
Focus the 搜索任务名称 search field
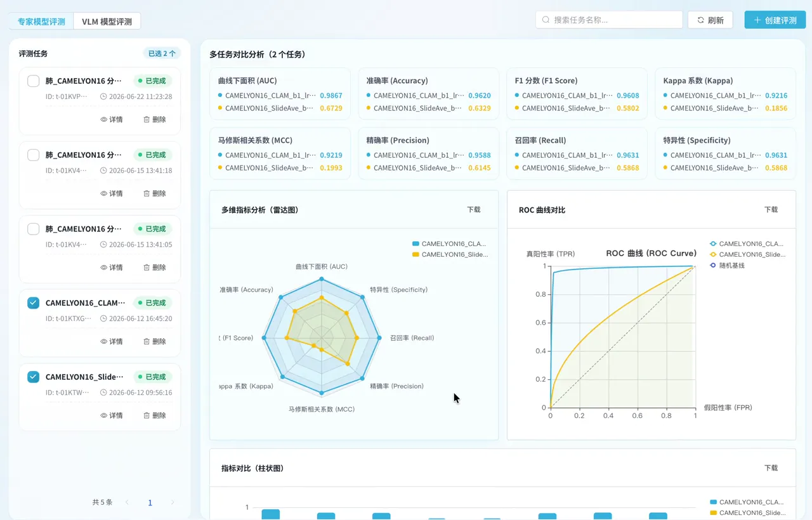pyautogui.click(x=609, y=20)
